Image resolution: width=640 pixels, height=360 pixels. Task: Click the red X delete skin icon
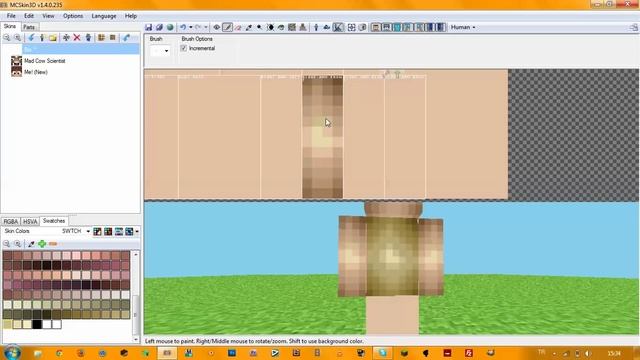click(77, 38)
